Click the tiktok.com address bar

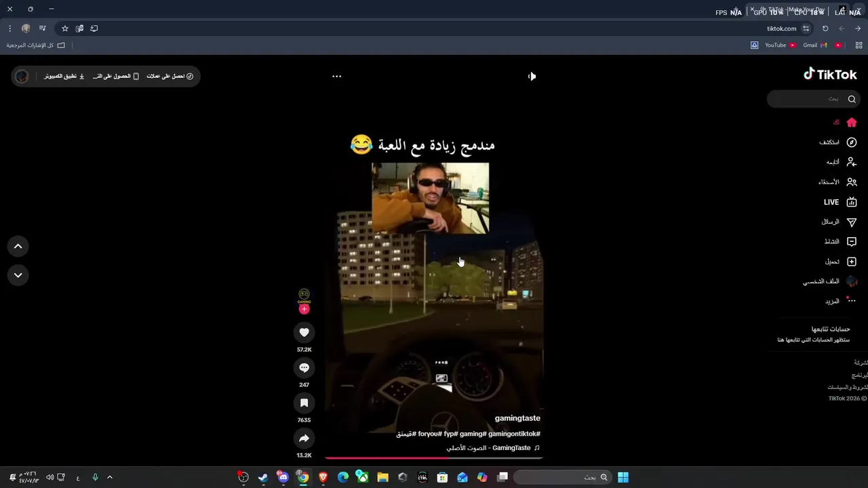[781, 28]
